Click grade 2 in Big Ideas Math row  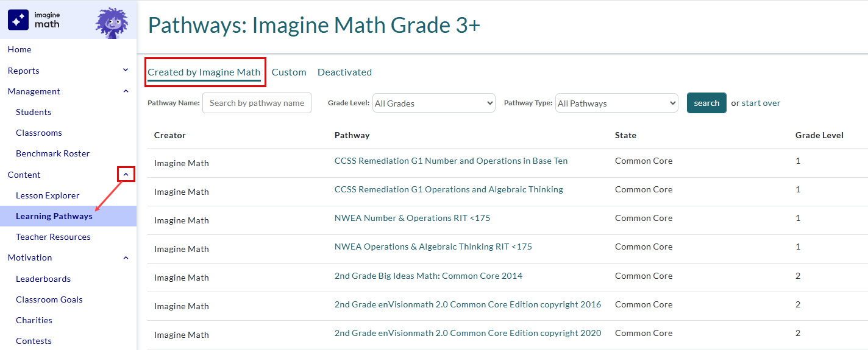tap(798, 276)
